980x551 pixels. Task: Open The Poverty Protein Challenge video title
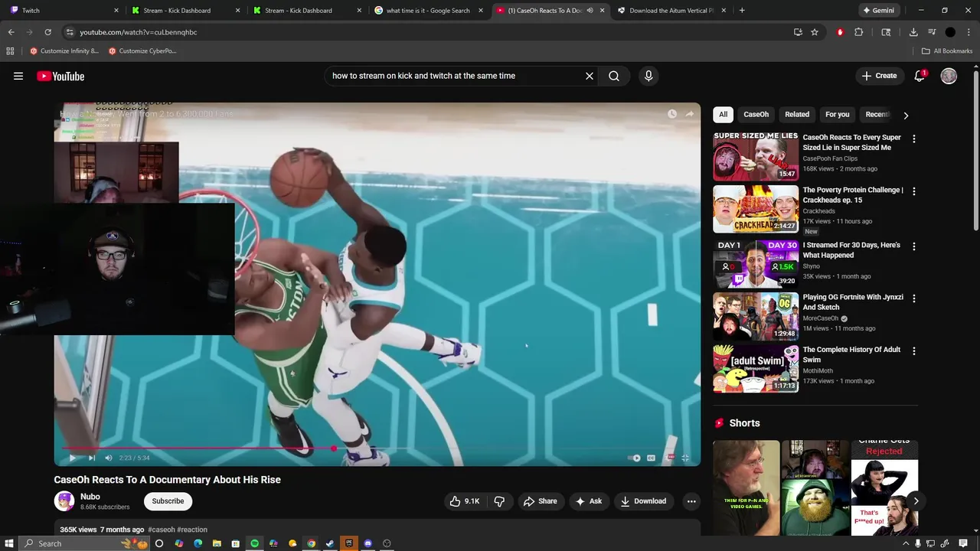click(x=853, y=195)
